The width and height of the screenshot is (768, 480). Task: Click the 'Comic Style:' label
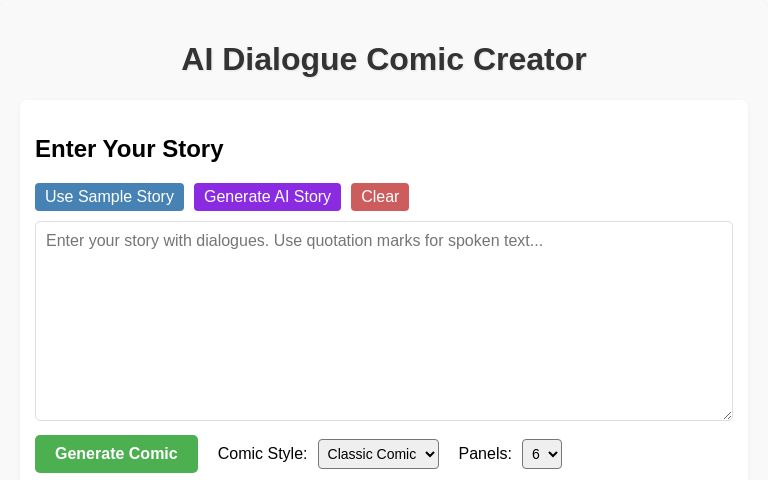point(263,454)
